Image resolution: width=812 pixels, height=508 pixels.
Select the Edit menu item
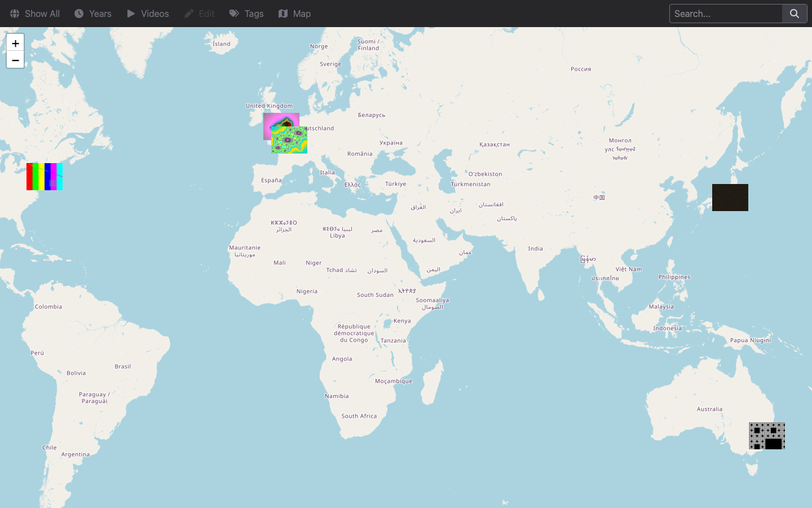pos(200,14)
